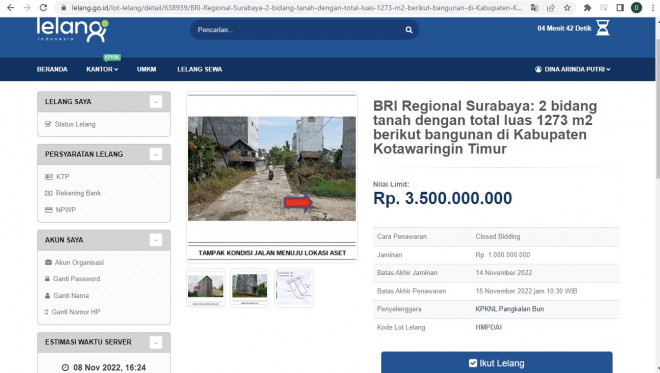Click the lock icon in address bar
The width and height of the screenshot is (660, 373).
tap(64, 8)
